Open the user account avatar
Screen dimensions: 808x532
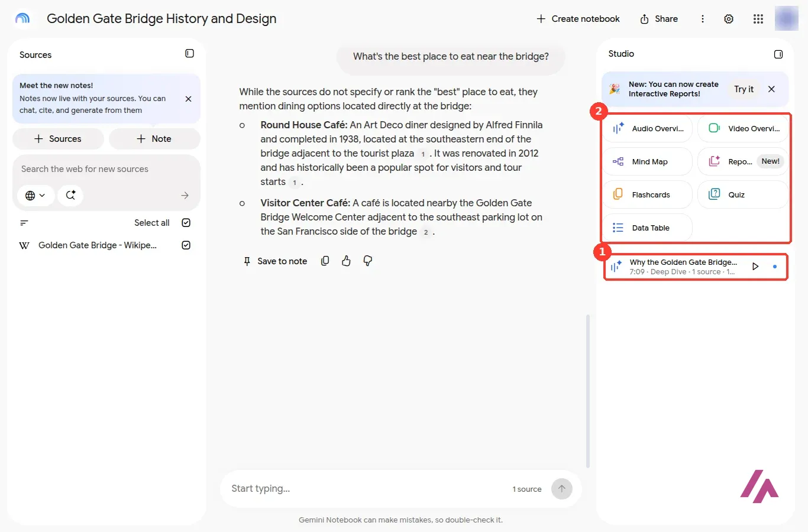tap(787, 18)
